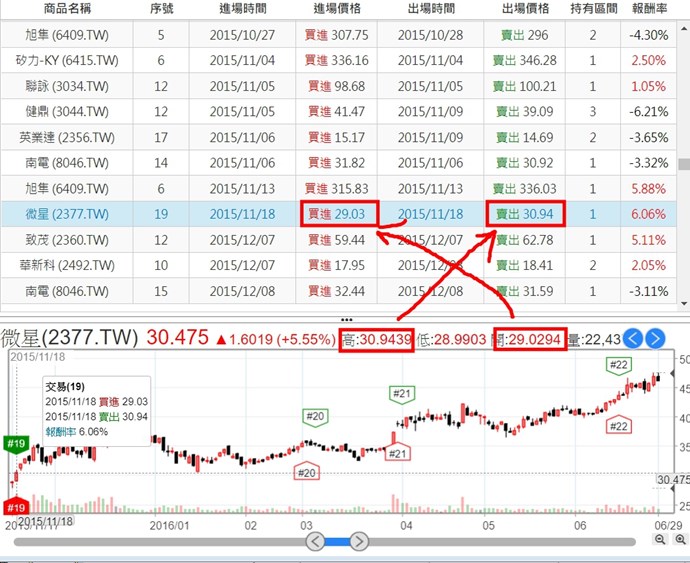Click the 5.88% return cell
690x563 pixels.
[x=649, y=189]
